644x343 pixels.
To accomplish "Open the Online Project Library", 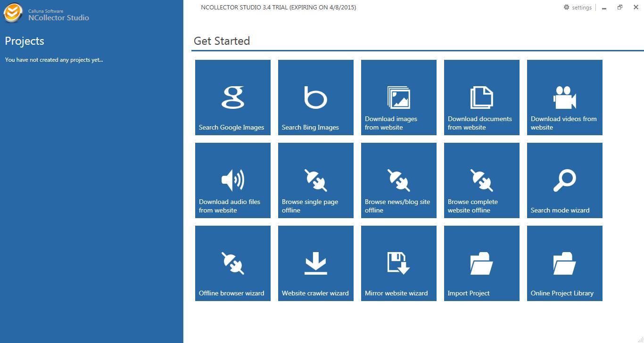I will click(x=565, y=263).
